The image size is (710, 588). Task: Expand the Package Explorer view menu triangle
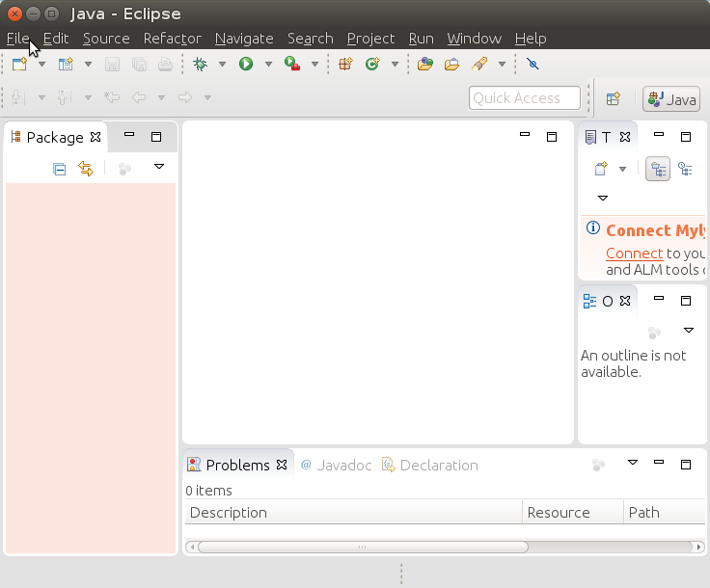pos(159,167)
